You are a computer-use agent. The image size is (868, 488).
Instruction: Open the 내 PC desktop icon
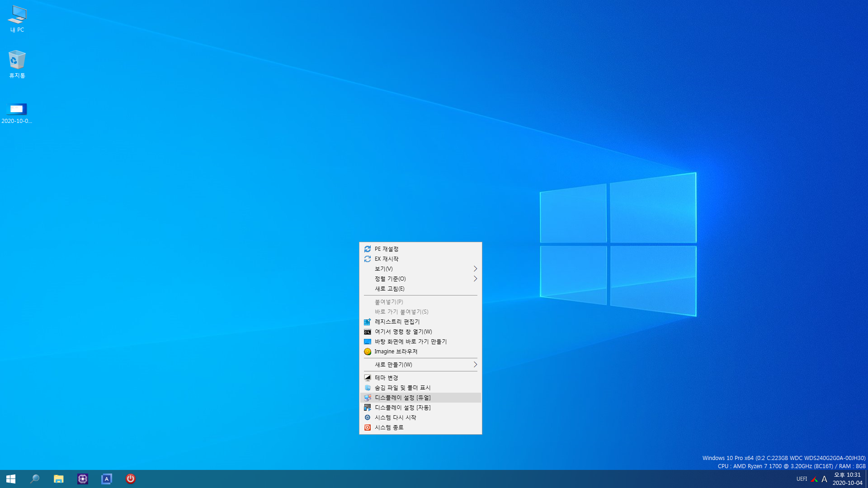click(17, 19)
